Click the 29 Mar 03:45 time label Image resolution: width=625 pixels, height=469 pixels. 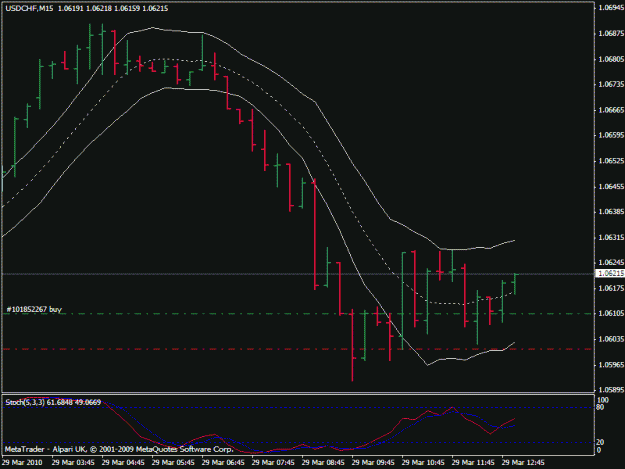click(73, 463)
